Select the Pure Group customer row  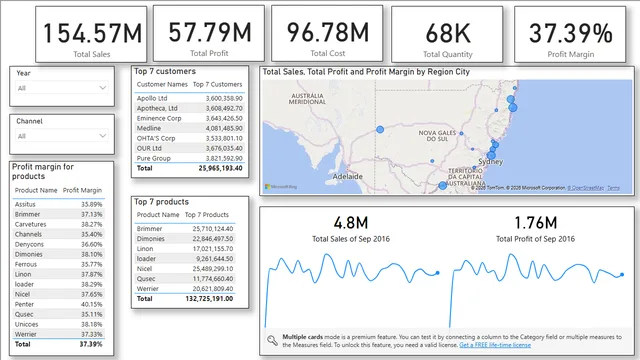189,158
